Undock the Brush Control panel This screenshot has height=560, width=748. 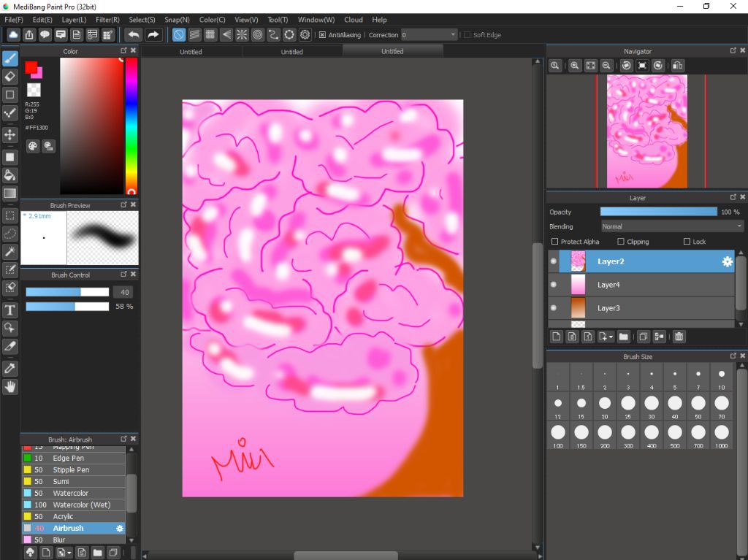pos(123,275)
